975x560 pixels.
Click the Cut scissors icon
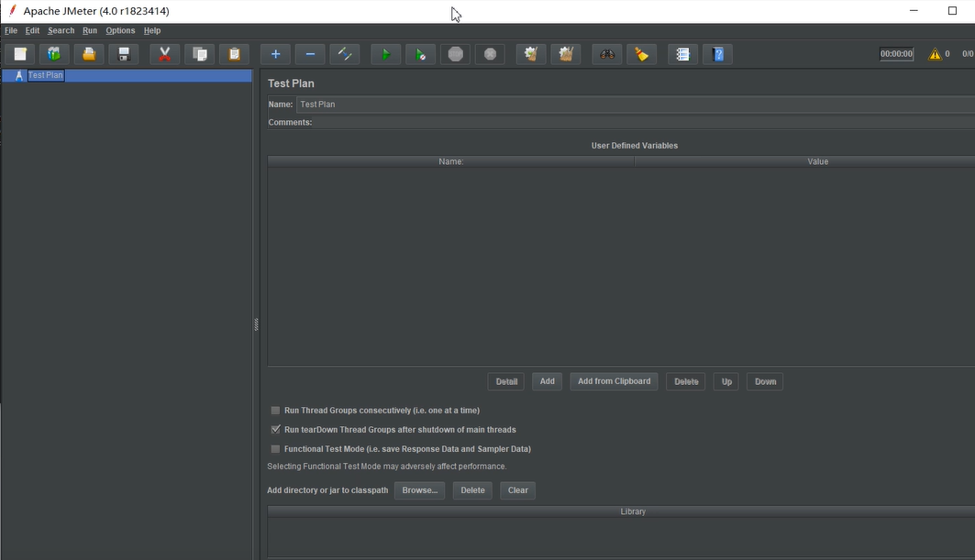[165, 54]
